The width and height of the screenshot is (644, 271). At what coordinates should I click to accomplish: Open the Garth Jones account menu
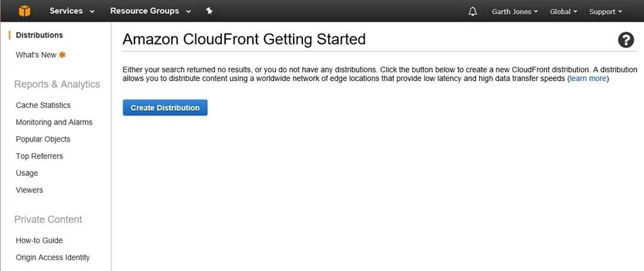514,11
